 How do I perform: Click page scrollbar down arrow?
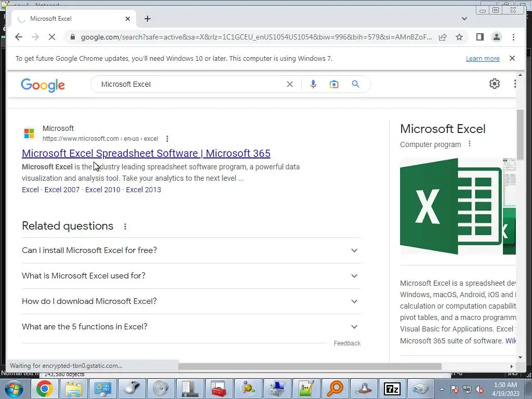[520, 357]
